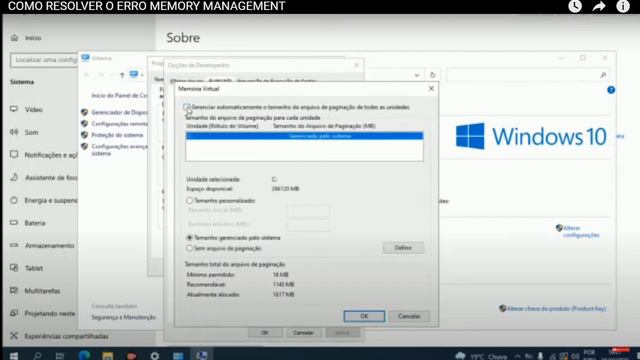
Task: Click OK in Memória Virtual dialog
Action: (x=364, y=316)
